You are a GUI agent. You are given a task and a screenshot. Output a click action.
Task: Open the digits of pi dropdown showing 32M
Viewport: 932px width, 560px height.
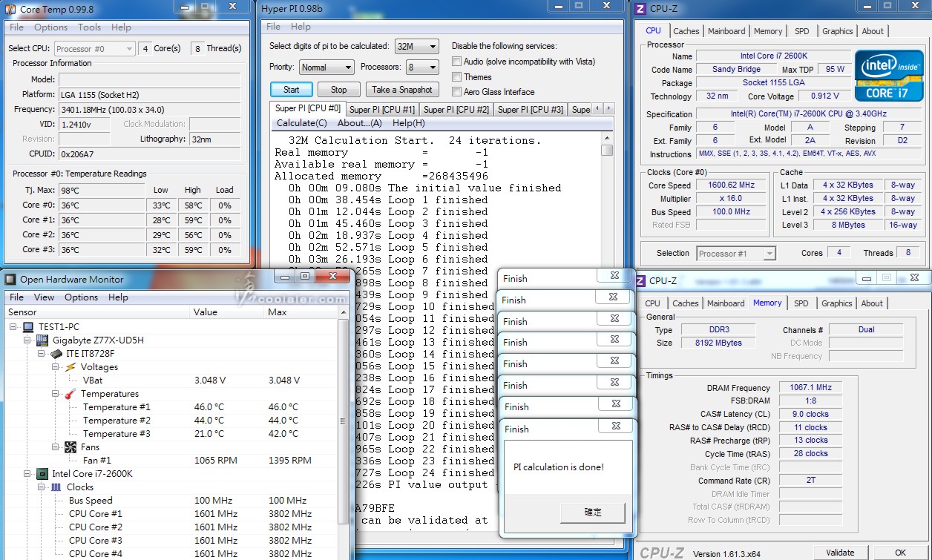417,46
